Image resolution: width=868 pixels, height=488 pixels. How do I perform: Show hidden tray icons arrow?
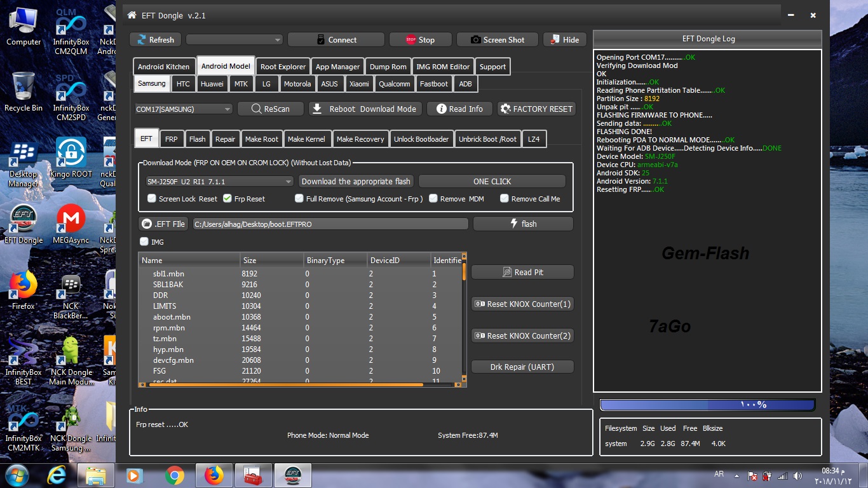click(x=736, y=475)
